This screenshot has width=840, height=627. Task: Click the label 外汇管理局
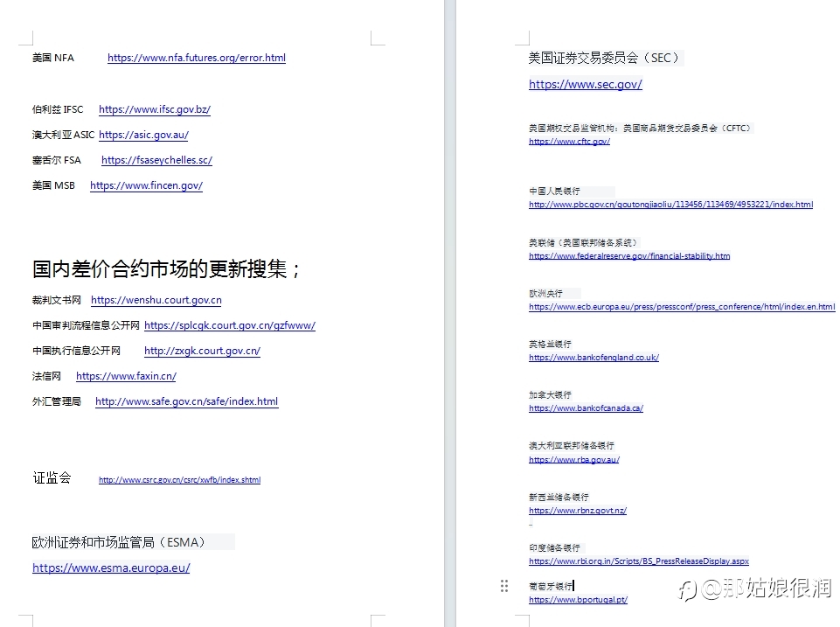tap(57, 401)
